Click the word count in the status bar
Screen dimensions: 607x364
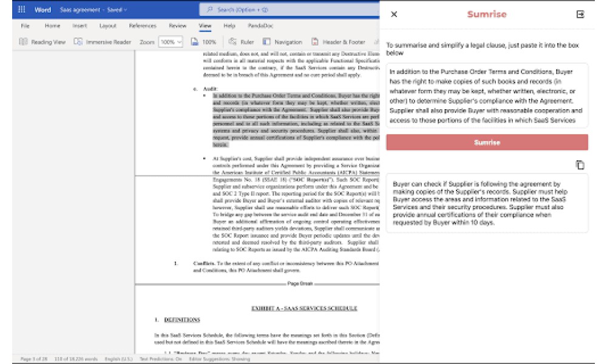(x=76, y=359)
